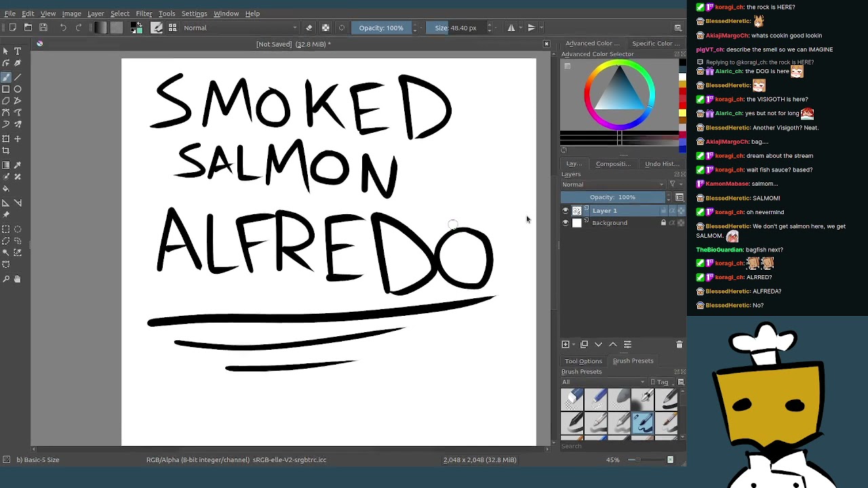The height and width of the screenshot is (488, 868).
Task: Select the Background layer
Action: point(610,223)
